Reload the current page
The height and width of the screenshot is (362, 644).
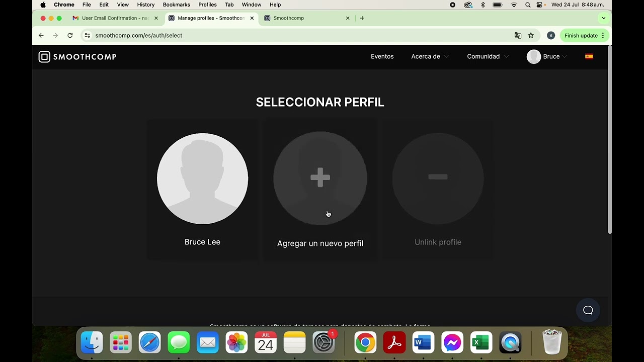70,36
